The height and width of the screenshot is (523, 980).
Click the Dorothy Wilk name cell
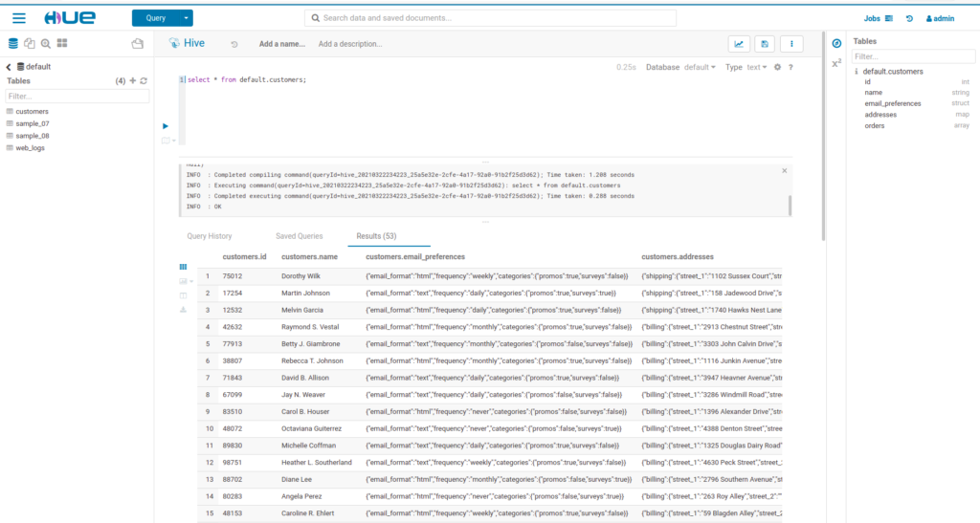pos(301,276)
